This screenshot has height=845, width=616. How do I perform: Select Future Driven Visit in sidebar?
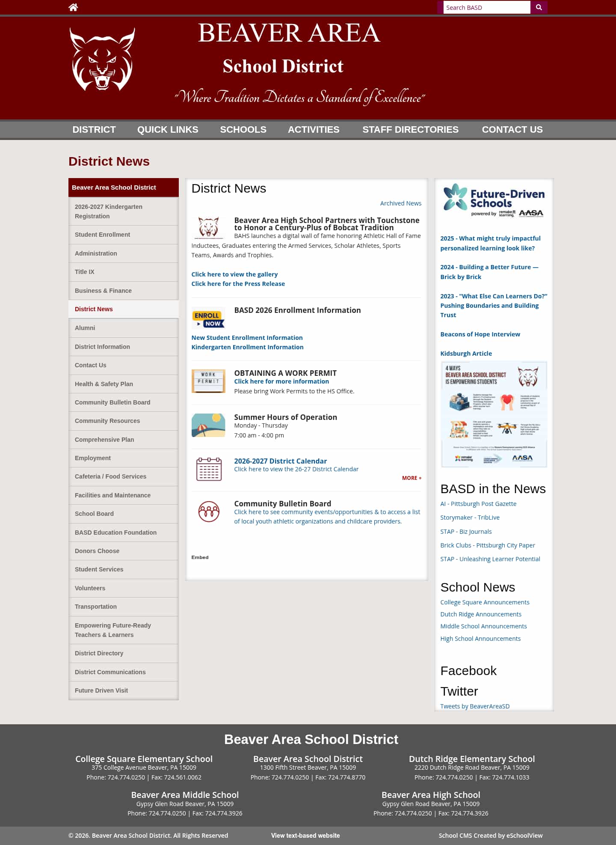click(124, 690)
